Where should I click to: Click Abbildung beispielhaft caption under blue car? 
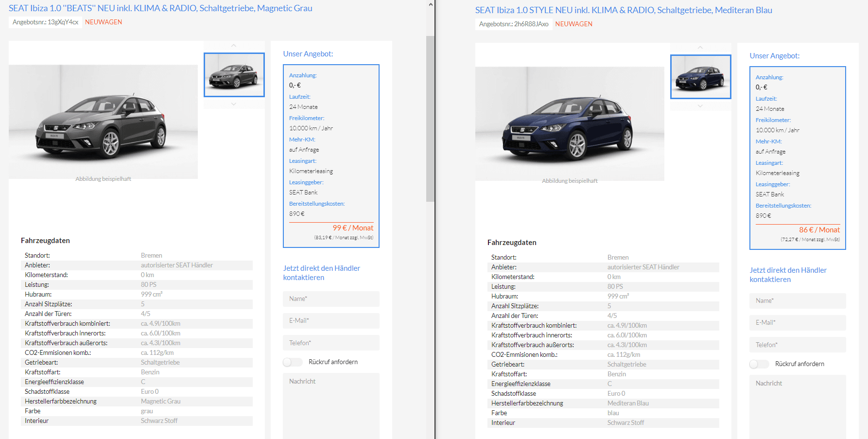570,181
